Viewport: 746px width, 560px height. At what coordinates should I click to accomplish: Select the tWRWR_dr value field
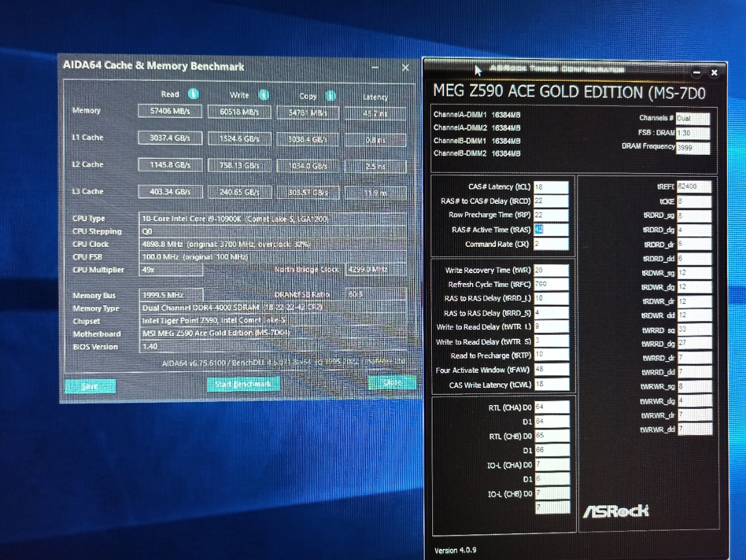click(x=694, y=415)
